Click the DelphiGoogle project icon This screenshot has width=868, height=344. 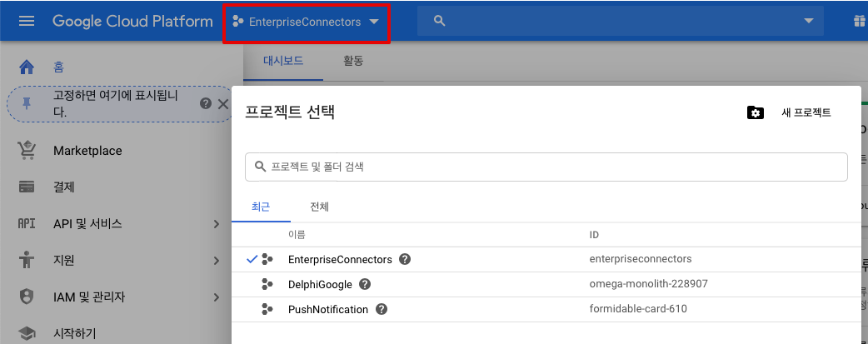[x=267, y=285]
